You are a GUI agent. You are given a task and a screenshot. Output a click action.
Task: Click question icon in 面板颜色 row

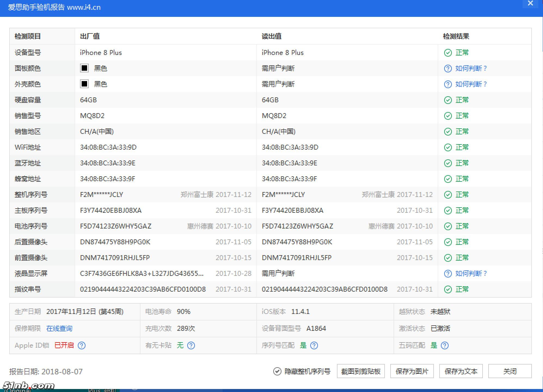[448, 69]
